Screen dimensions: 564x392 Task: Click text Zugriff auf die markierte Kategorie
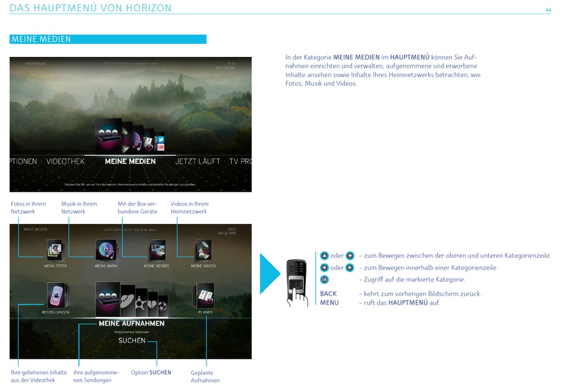pos(414,280)
